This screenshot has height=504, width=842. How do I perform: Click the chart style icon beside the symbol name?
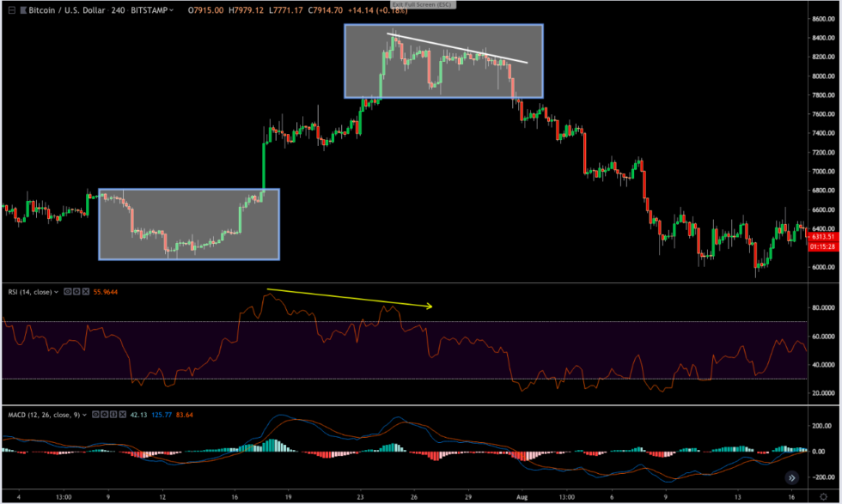point(23,9)
